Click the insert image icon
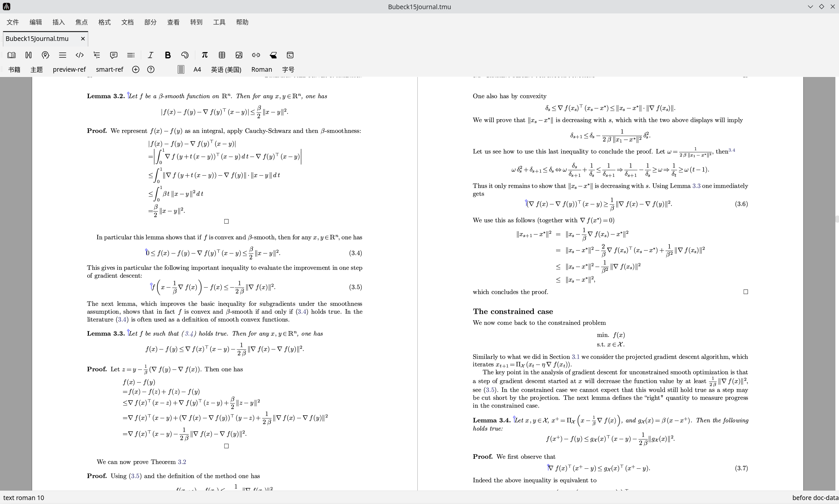The width and height of the screenshot is (839, 504). (239, 55)
